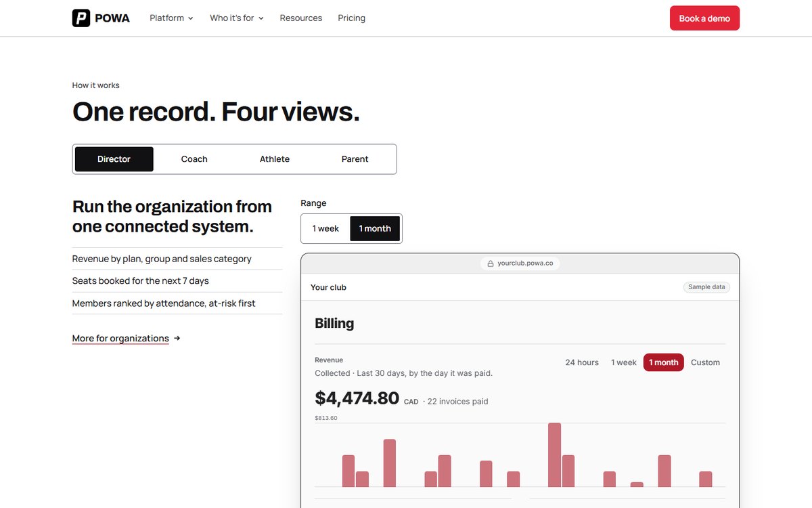Expand the Who it's for dropdown
This screenshot has height=508, width=812.
[x=237, y=18]
